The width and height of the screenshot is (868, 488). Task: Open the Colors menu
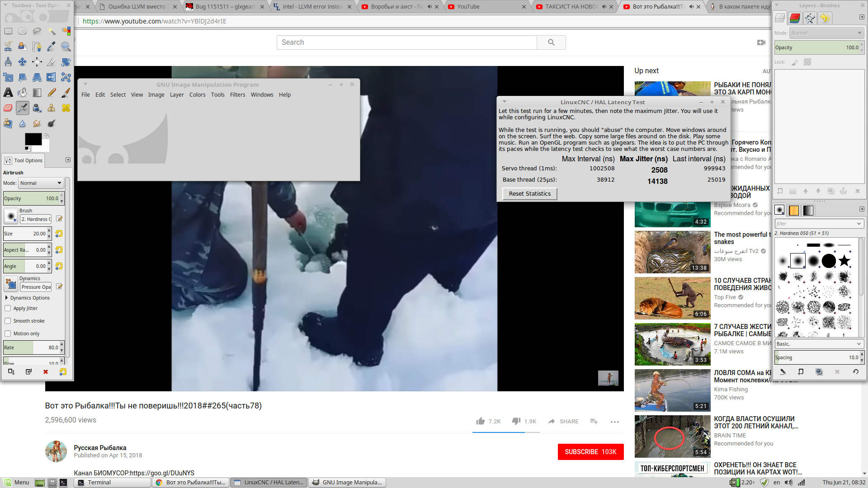coord(197,95)
